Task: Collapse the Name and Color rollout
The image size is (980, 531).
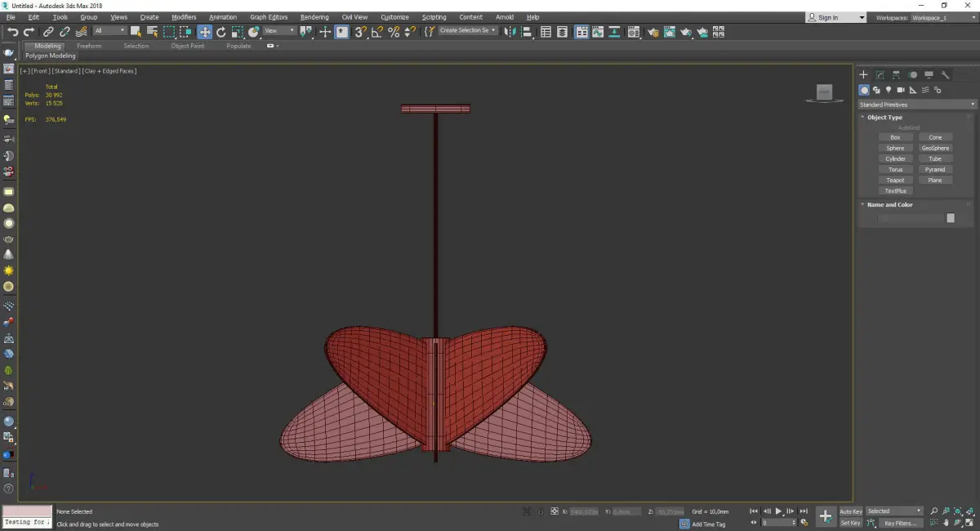Action: (889, 205)
